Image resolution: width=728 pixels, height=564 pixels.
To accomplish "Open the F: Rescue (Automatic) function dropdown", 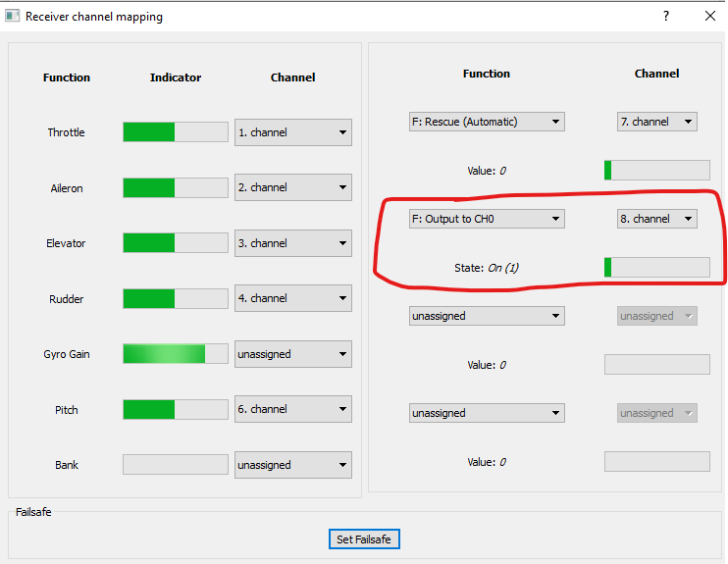I will (486, 122).
